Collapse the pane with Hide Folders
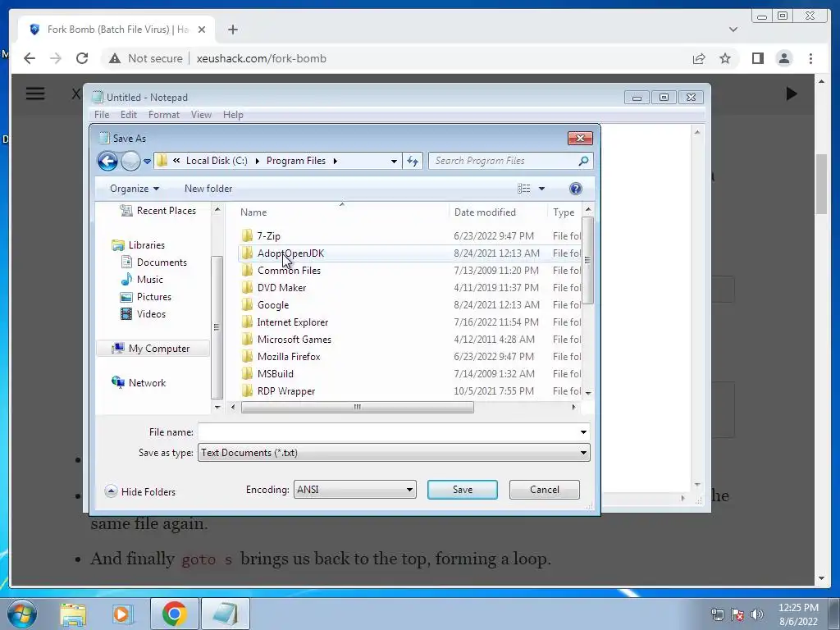The width and height of the screenshot is (840, 630). pos(141,492)
